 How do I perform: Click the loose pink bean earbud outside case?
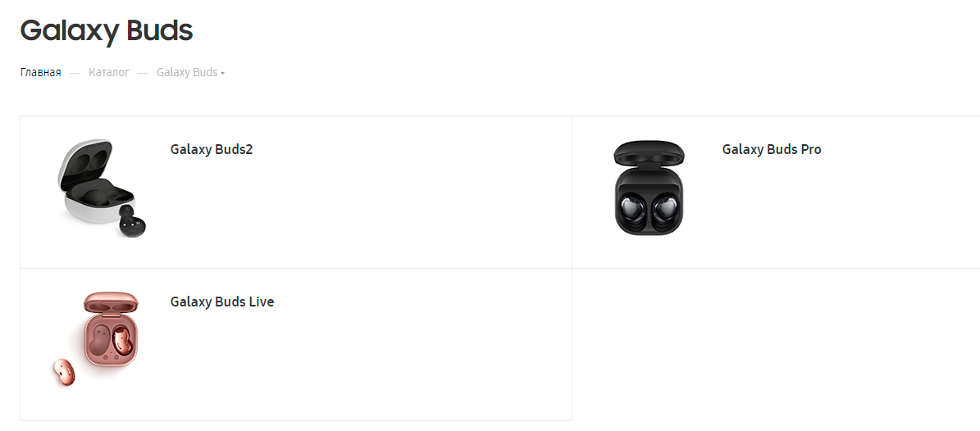[63, 372]
